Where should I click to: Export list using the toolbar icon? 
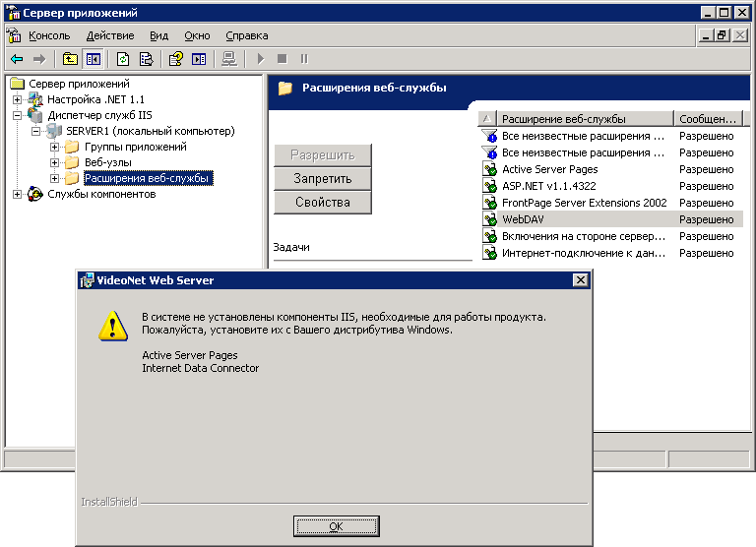tap(146, 59)
